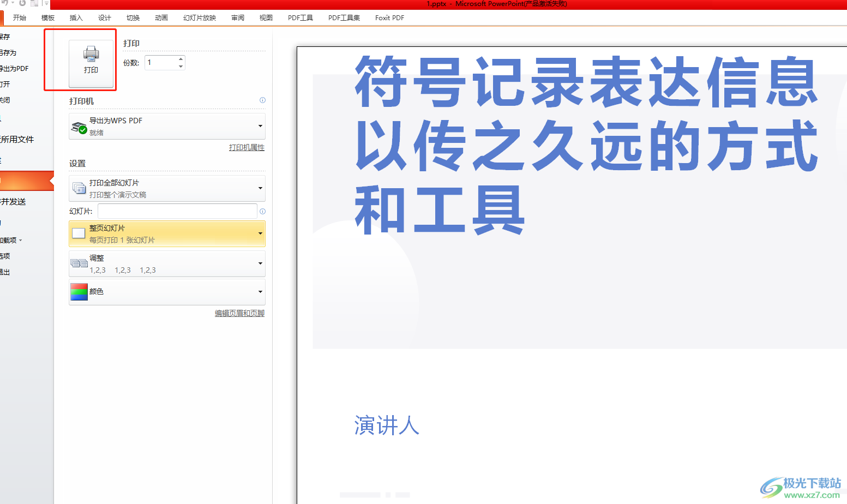Increase copies with the up spinner arrow
847x504 pixels.
coord(181,59)
